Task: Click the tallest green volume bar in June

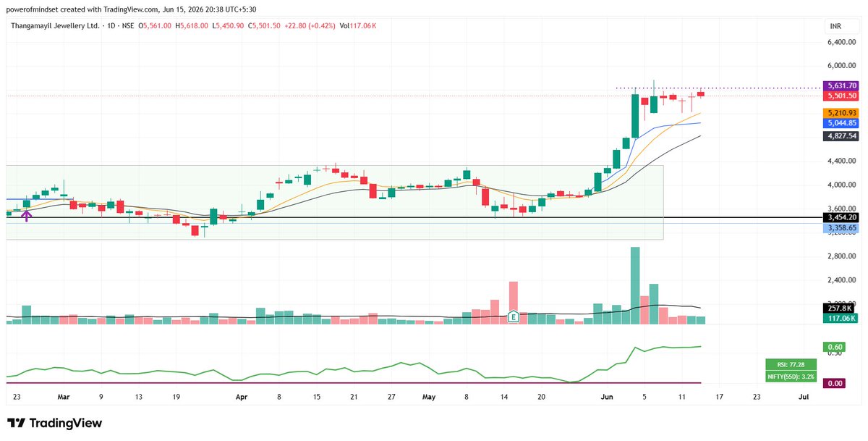Action: pos(635,285)
